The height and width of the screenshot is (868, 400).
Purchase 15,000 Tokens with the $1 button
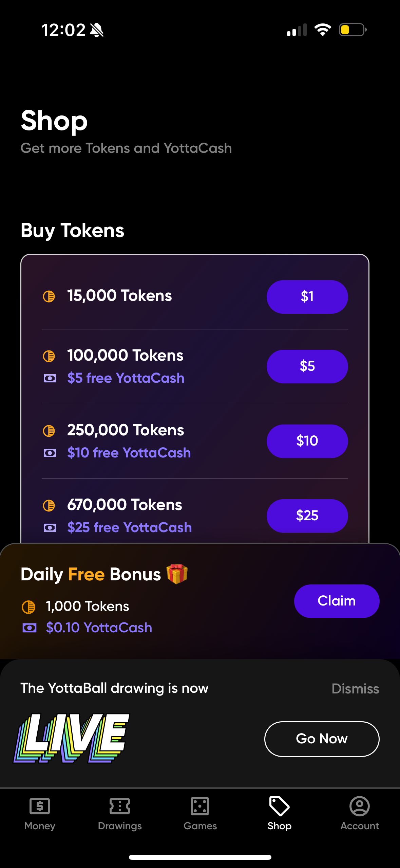tap(307, 297)
